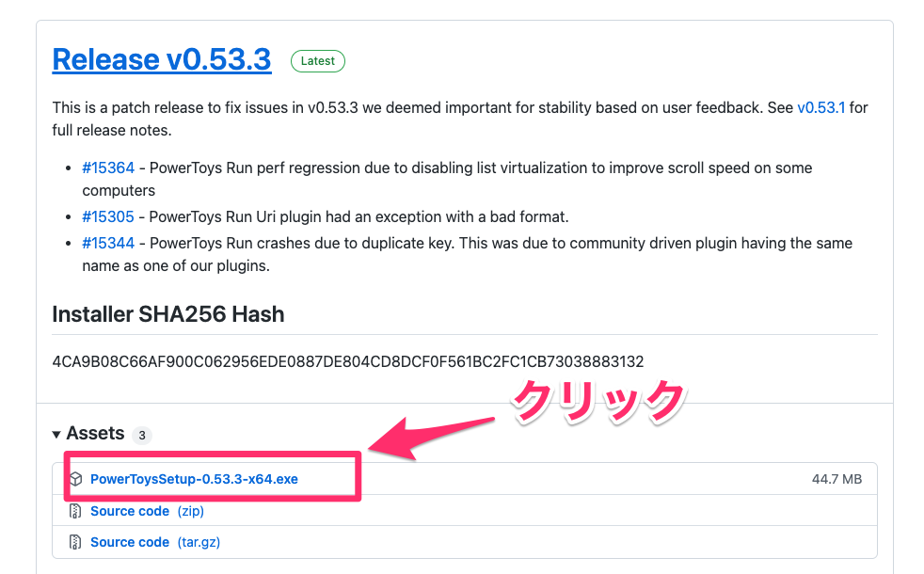Collapse the Assets disclosure triangle
The width and height of the screenshot is (924, 574).
tap(57, 434)
